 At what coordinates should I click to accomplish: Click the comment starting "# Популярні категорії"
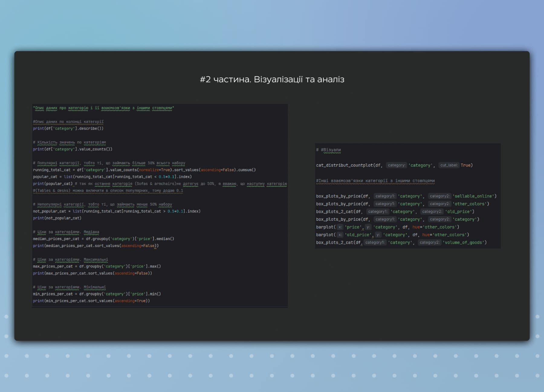(109, 163)
